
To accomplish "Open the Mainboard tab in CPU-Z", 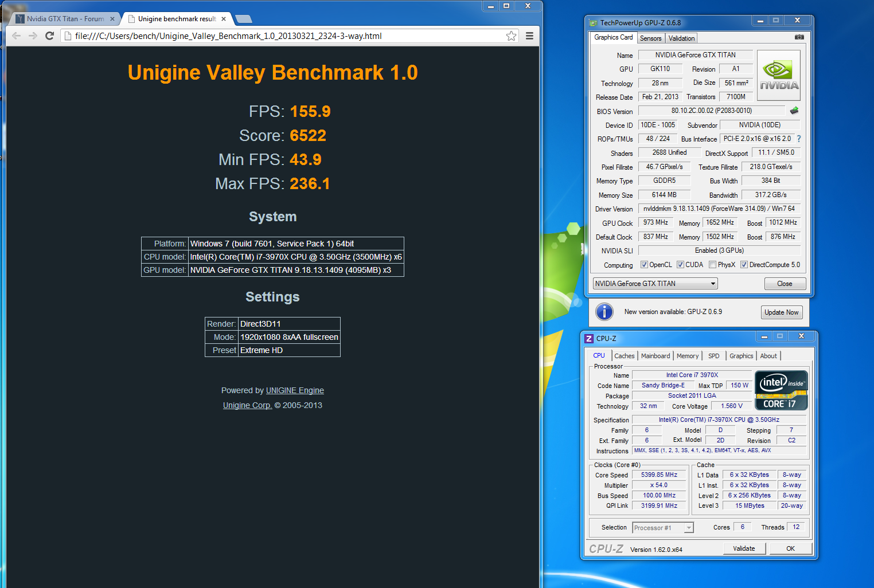I will [x=655, y=356].
